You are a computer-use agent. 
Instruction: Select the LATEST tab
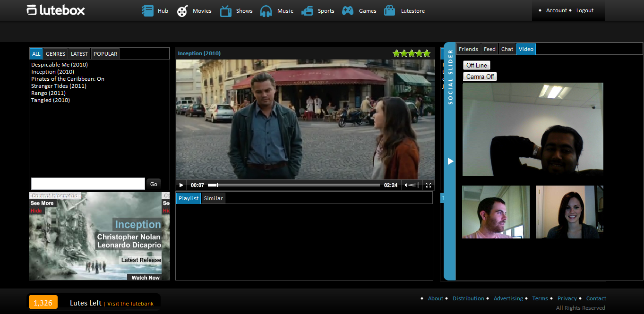pos(79,54)
